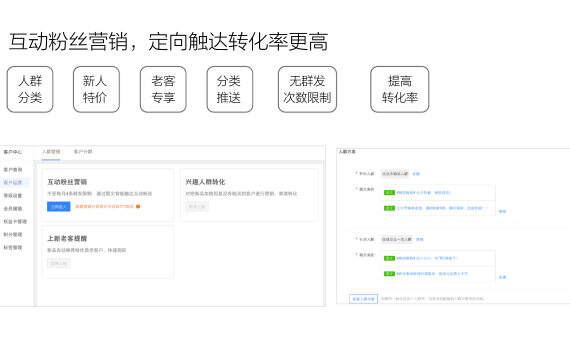570x360 pixels.
Task: Click the 人群分类 rounded box
Action: point(30,89)
